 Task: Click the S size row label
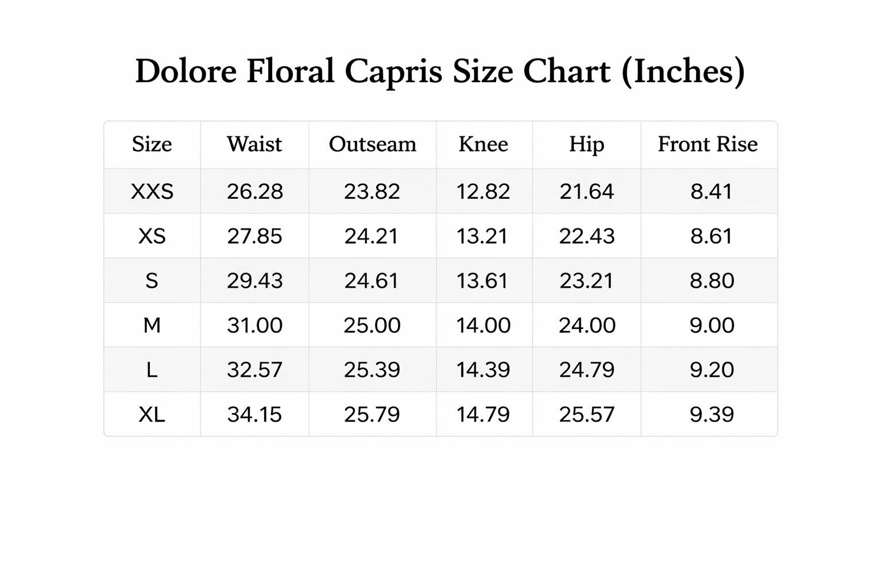click(152, 281)
